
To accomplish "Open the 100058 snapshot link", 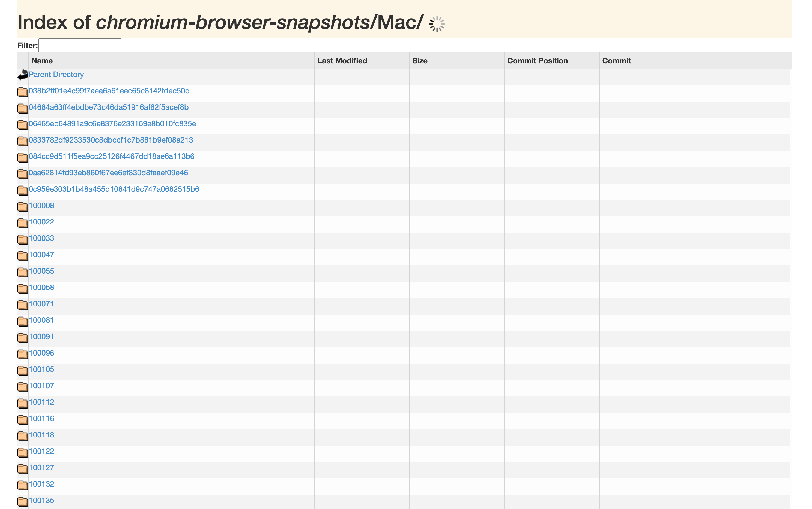I will click(x=41, y=288).
